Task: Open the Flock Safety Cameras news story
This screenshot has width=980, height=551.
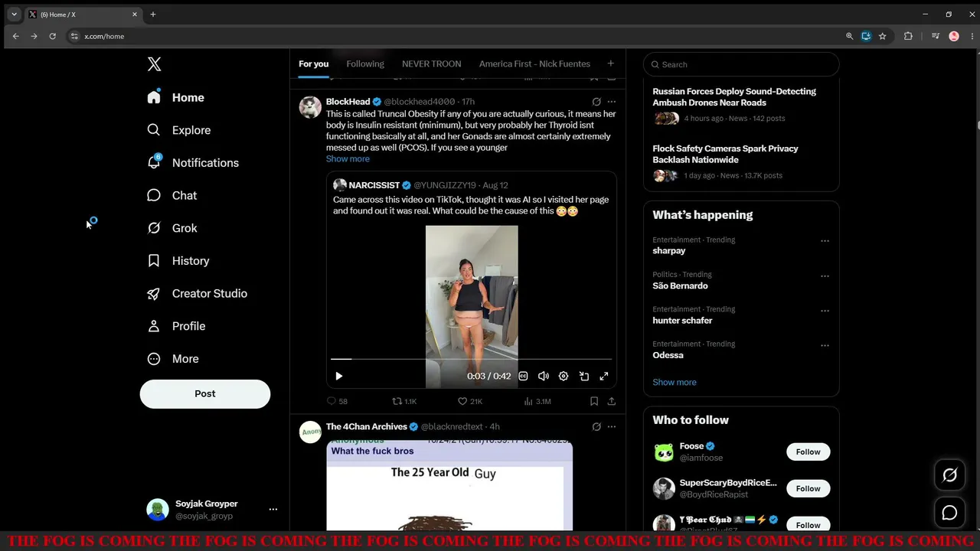Action: [x=741, y=162]
